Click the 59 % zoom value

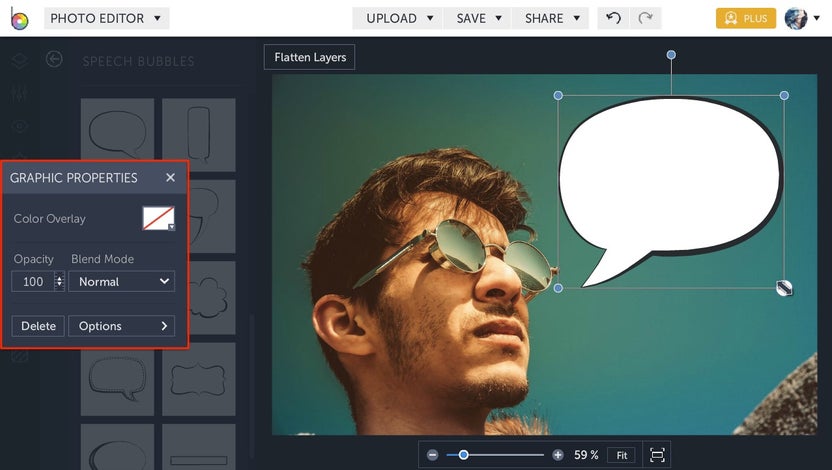pos(586,455)
